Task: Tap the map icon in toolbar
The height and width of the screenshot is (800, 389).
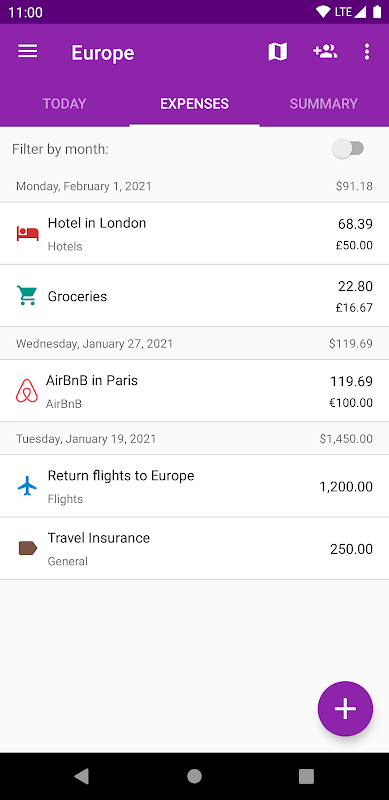Action: pos(278,52)
